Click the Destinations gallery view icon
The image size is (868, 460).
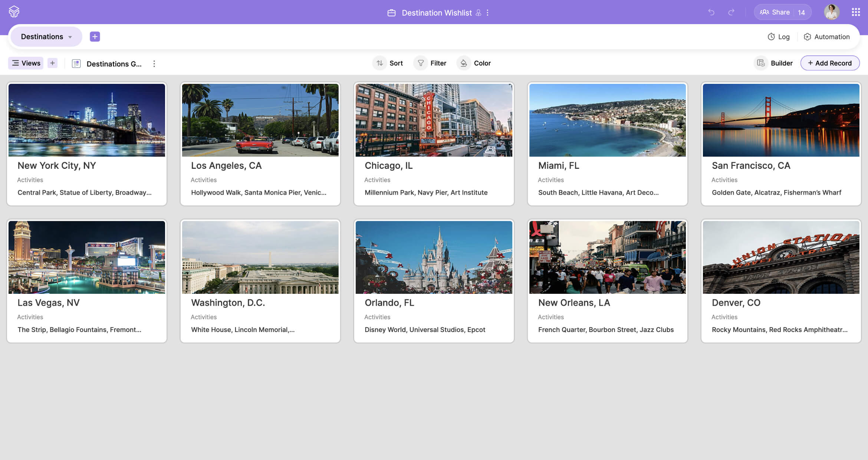[76, 63]
